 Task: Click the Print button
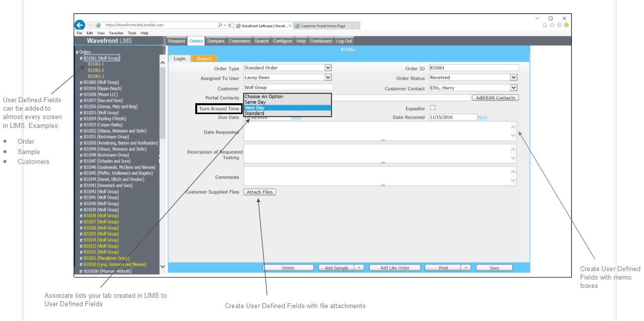442,268
